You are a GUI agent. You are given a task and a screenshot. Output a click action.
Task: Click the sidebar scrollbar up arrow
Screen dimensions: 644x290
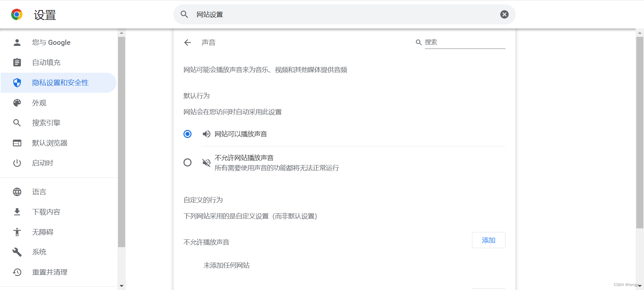pyautogui.click(x=121, y=33)
